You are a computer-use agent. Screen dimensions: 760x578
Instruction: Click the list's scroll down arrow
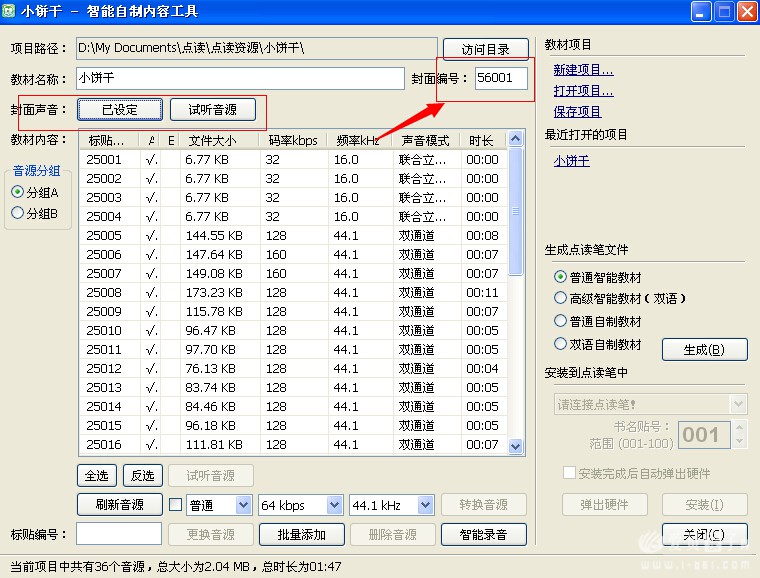tap(517, 447)
